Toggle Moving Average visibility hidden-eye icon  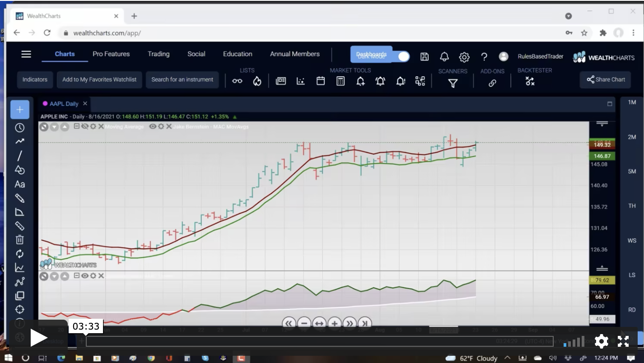click(84, 127)
